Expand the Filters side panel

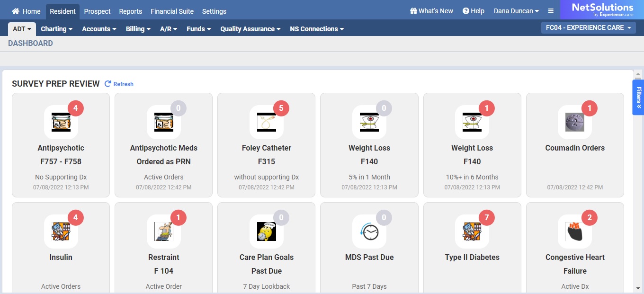pyautogui.click(x=638, y=97)
